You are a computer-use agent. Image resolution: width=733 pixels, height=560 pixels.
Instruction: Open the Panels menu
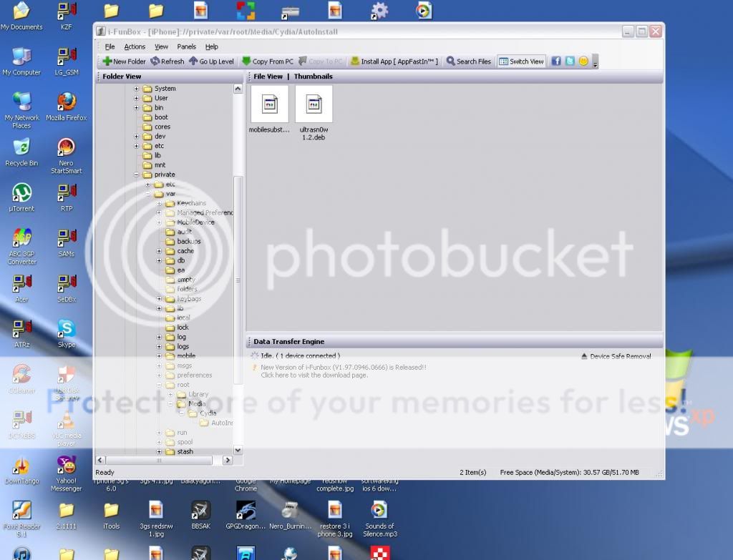pos(187,46)
